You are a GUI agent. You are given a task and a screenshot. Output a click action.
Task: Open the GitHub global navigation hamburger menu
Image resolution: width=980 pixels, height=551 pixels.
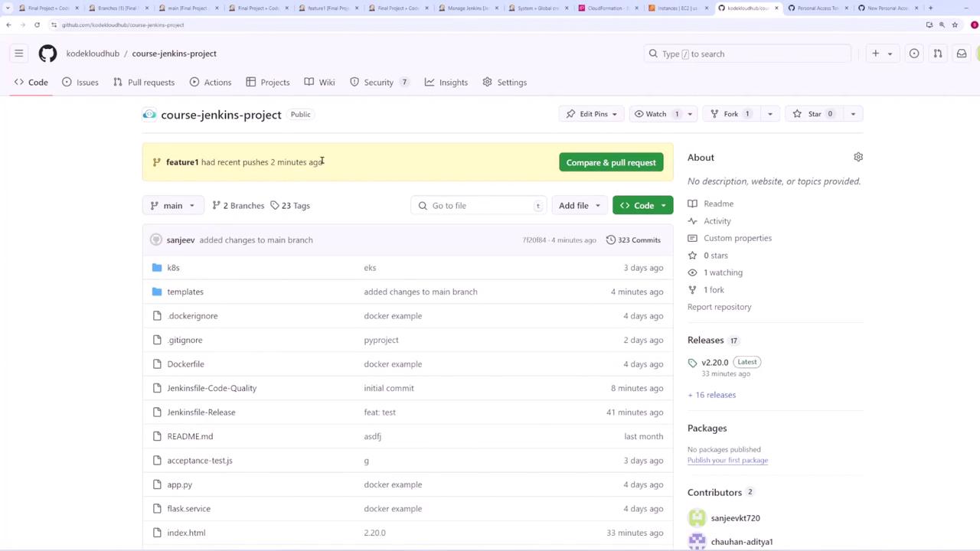[x=18, y=54]
